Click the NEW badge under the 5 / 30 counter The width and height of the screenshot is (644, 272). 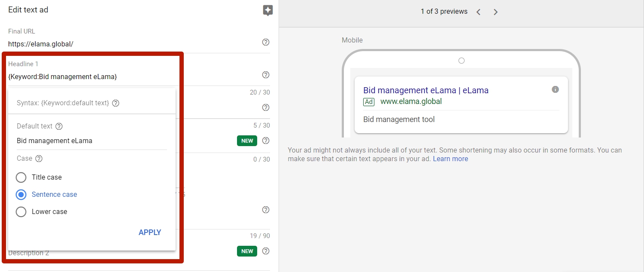pos(247,141)
